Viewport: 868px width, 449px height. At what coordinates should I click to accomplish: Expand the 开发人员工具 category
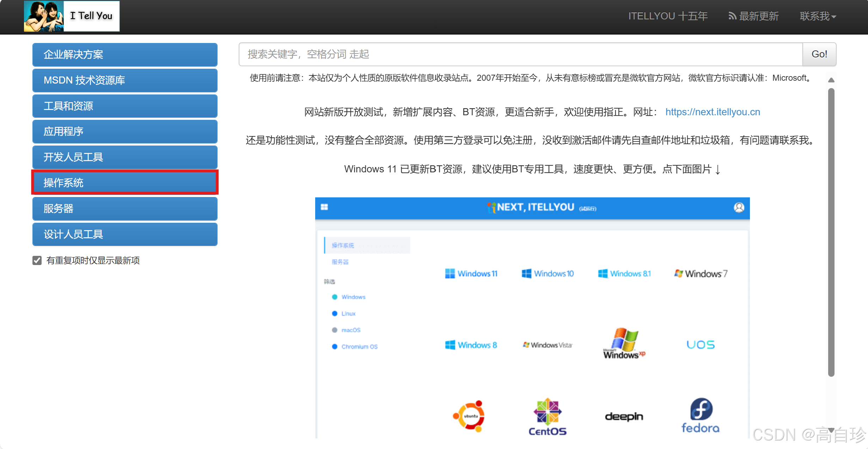[125, 157]
